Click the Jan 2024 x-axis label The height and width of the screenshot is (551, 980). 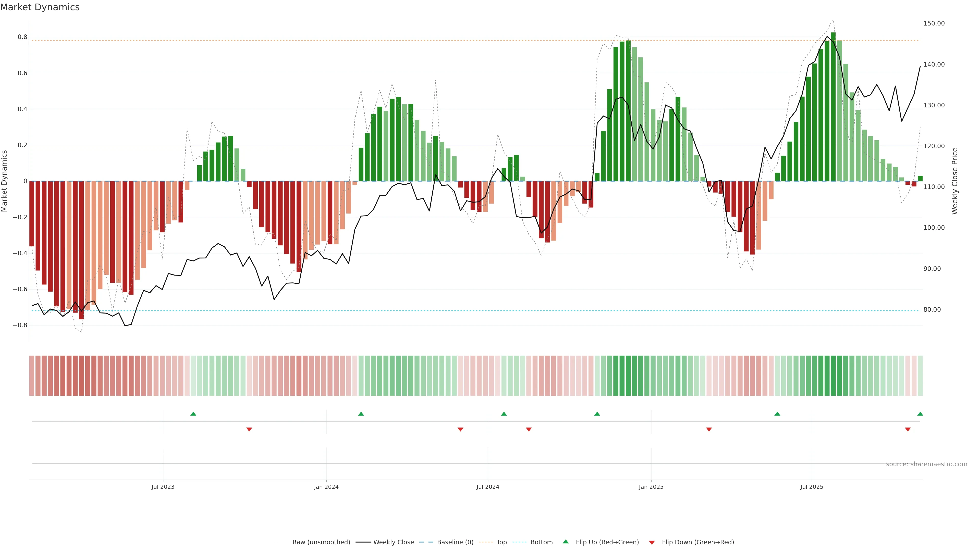(326, 487)
